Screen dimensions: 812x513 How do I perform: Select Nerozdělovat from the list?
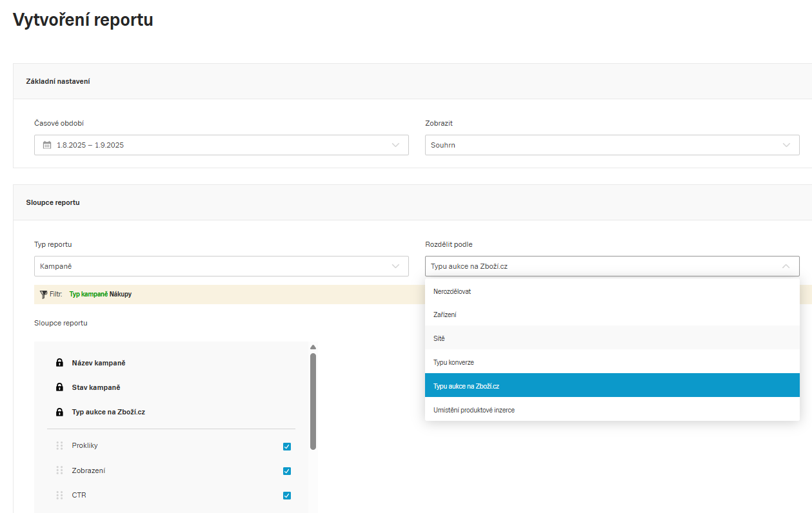pyautogui.click(x=453, y=291)
